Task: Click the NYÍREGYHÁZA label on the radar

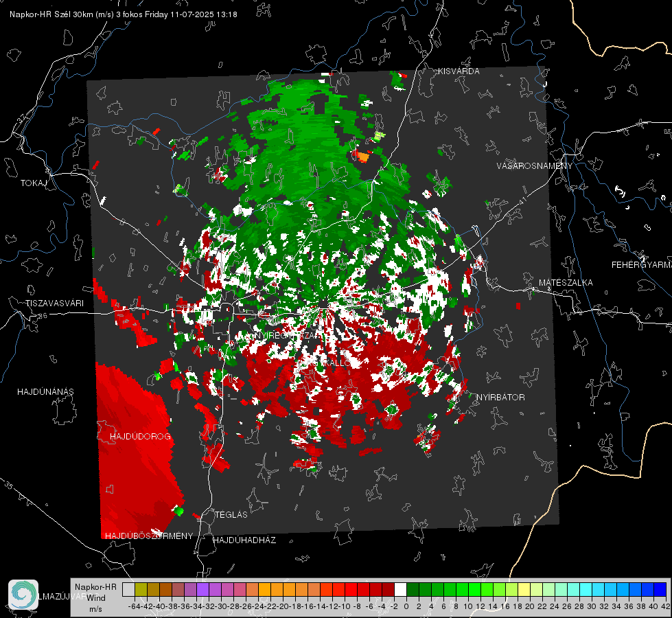Action: tap(283, 335)
